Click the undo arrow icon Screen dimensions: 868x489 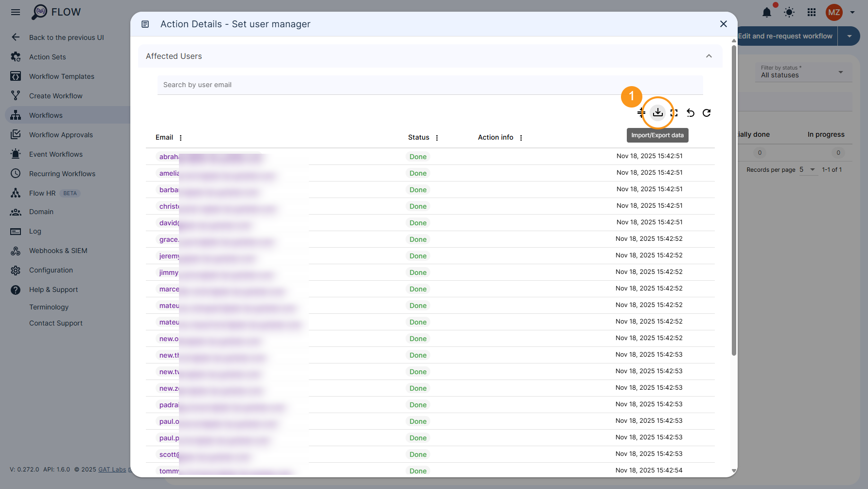691,112
